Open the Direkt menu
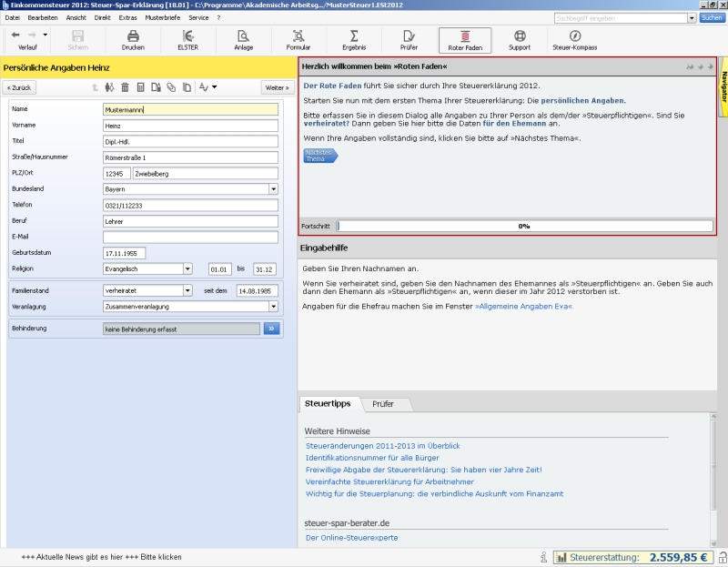The image size is (728, 567). click(103, 17)
